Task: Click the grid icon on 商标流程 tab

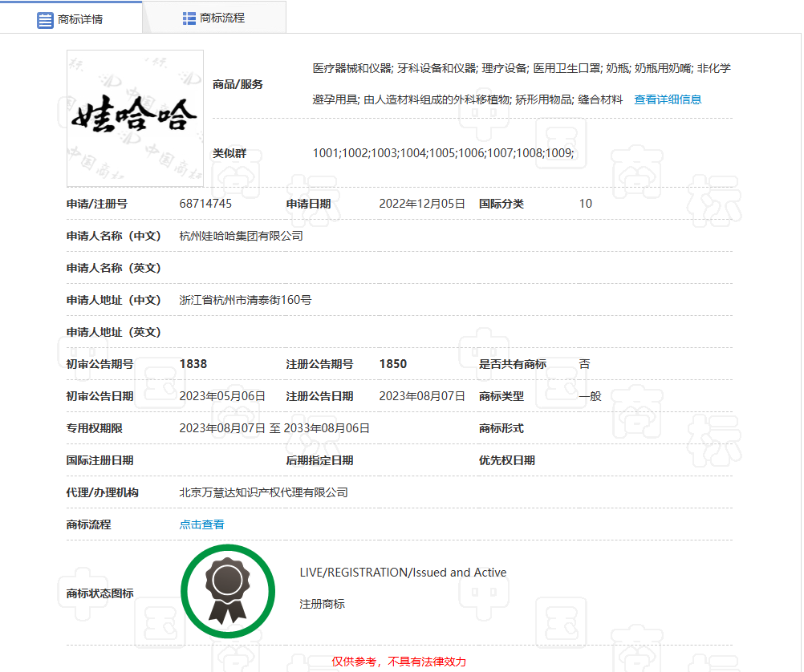Action: coord(189,18)
